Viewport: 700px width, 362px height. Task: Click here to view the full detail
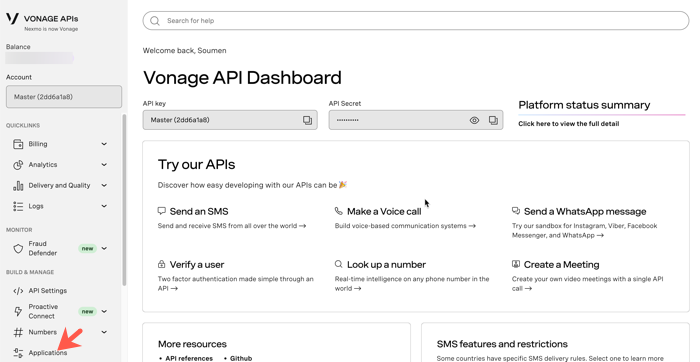coord(569,124)
